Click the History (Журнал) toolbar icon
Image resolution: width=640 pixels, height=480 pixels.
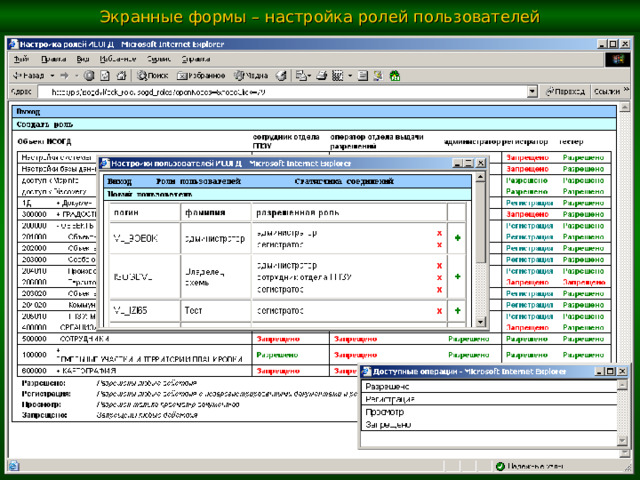(x=281, y=76)
